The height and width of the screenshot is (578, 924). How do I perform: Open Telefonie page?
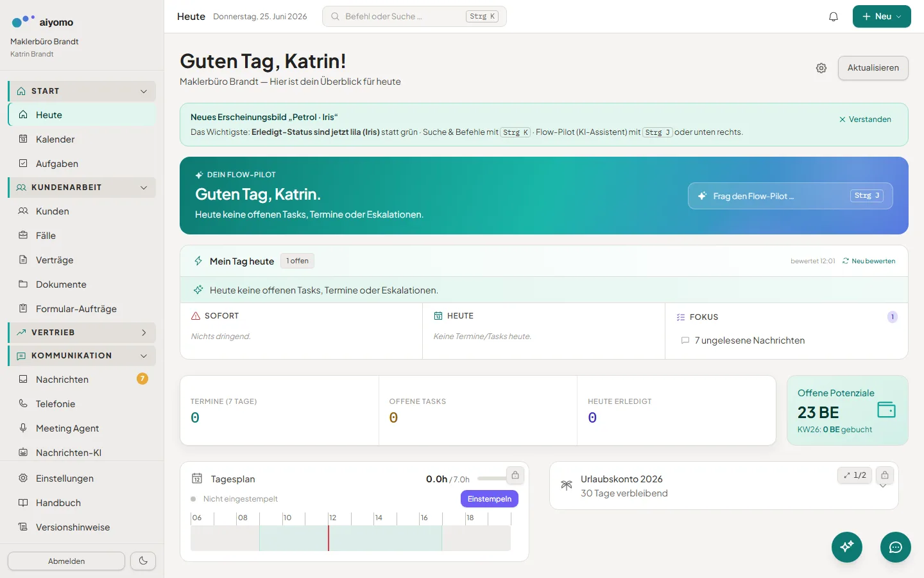(x=82, y=404)
